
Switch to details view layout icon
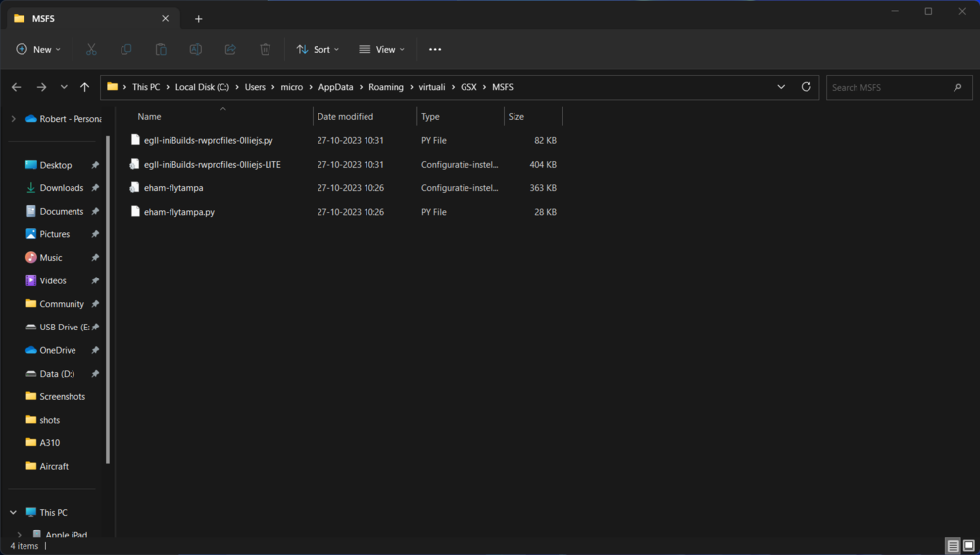[952, 546]
